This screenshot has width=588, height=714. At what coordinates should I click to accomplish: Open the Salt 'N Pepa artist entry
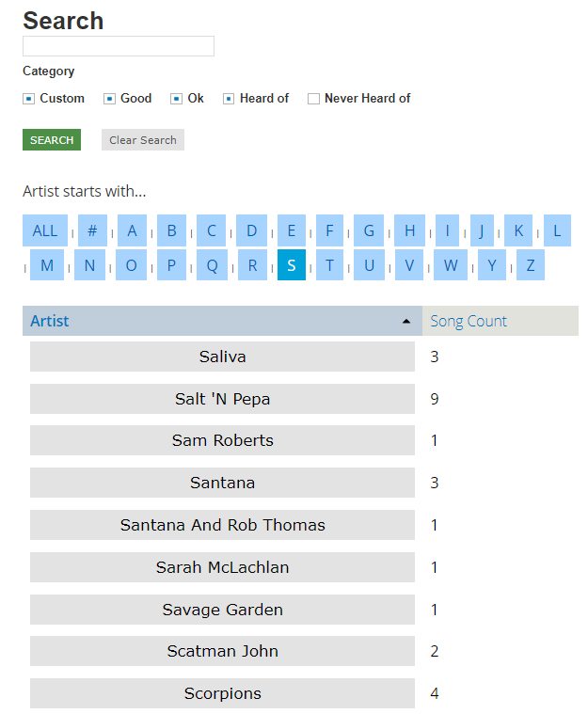pos(222,399)
